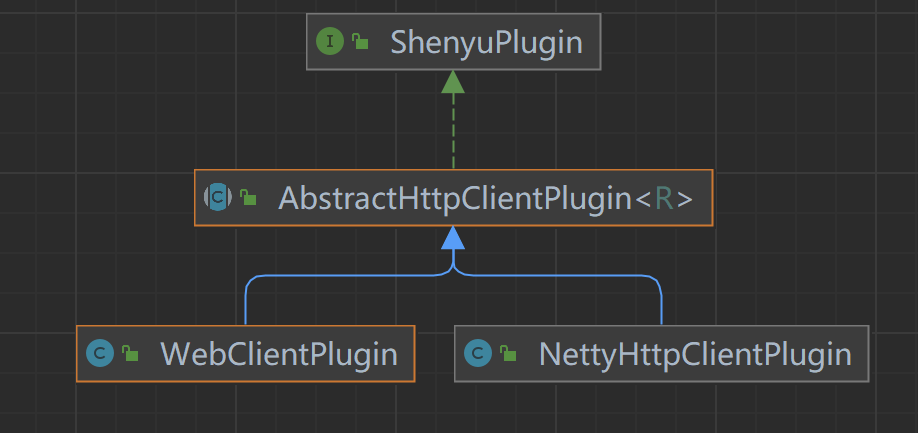Image resolution: width=918 pixels, height=433 pixels.
Task: Click the generic type parameter R
Action: [664, 198]
